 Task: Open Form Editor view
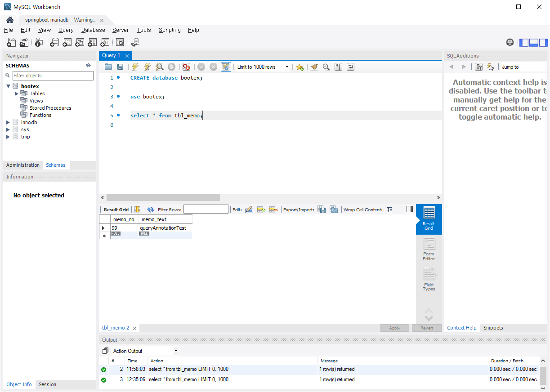pyautogui.click(x=429, y=249)
